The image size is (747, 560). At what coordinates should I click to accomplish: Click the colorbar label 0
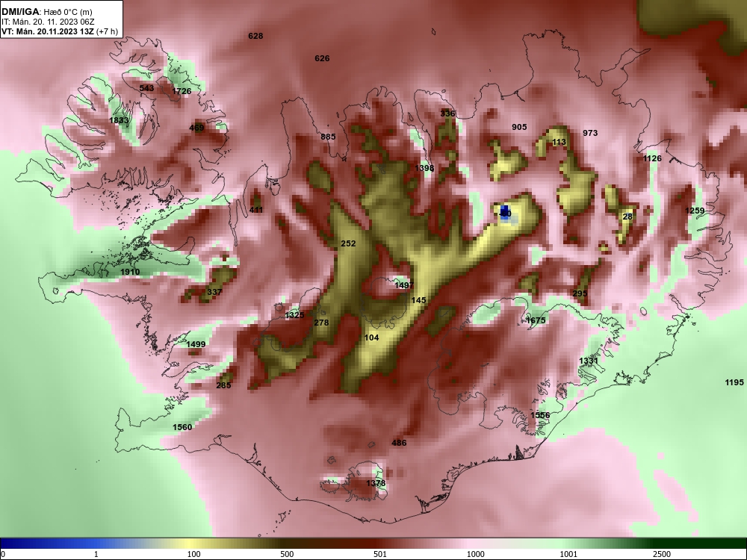3,554
